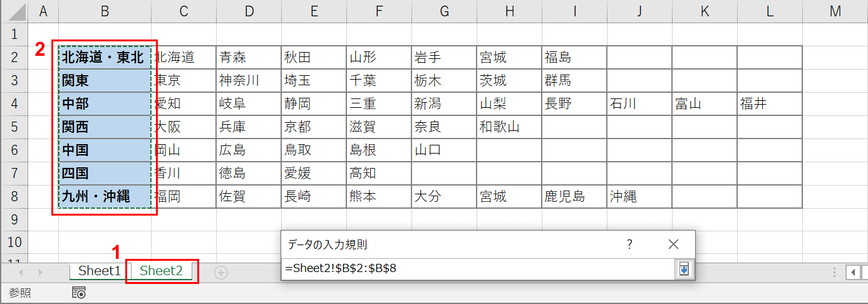Screen dimensions: 868x304
Task: Click the =Sheet2!$B$2:$B$8 reference field
Action: [478, 269]
